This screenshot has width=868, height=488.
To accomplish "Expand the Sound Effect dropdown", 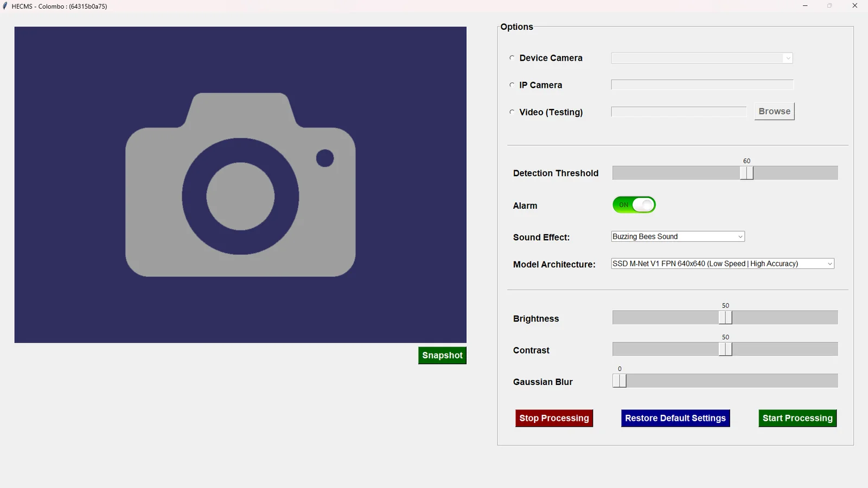I will point(678,236).
